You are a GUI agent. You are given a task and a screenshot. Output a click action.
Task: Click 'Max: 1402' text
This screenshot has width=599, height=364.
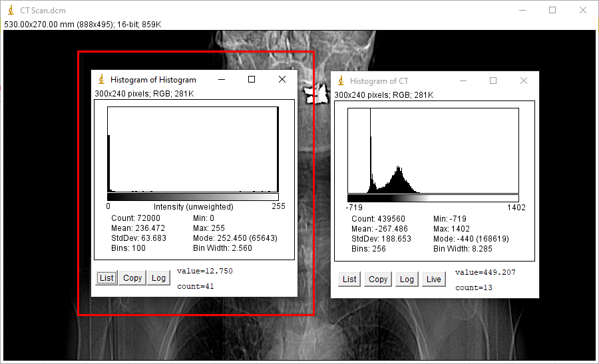coord(451,229)
